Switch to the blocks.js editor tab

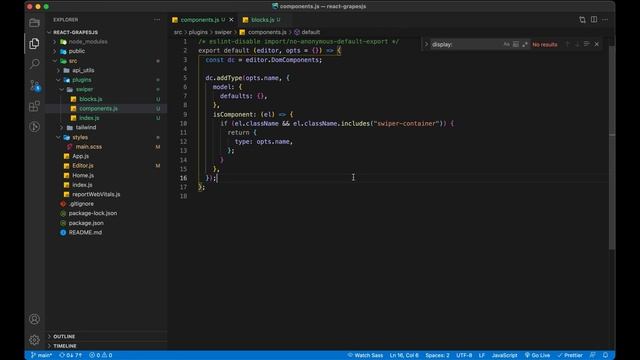[x=262, y=20]
